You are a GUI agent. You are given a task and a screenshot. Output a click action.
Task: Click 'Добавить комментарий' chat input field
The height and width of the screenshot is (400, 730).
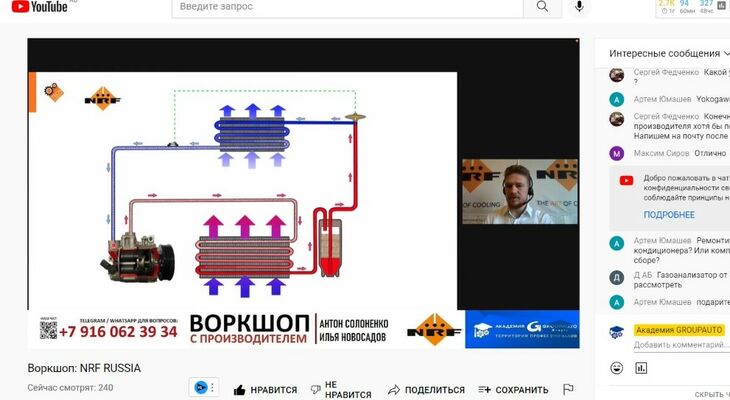pyautogui.click(x=681, y=345)
